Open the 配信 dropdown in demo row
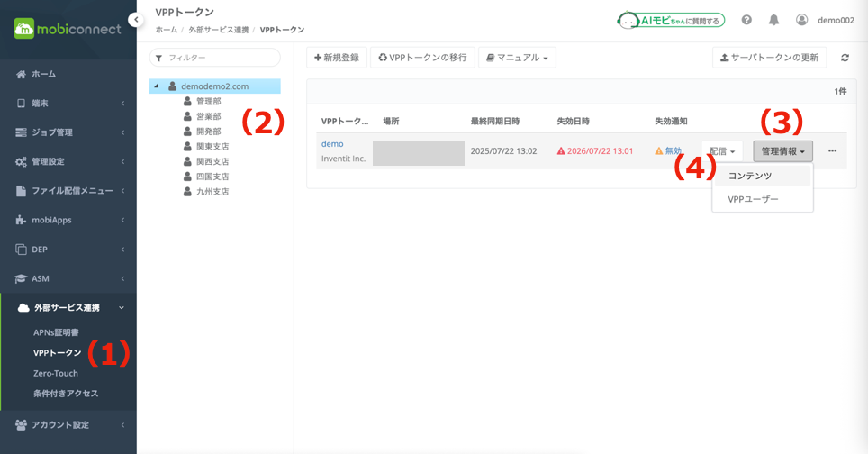This screenshot has width=868, height=454. coord(722,151)
